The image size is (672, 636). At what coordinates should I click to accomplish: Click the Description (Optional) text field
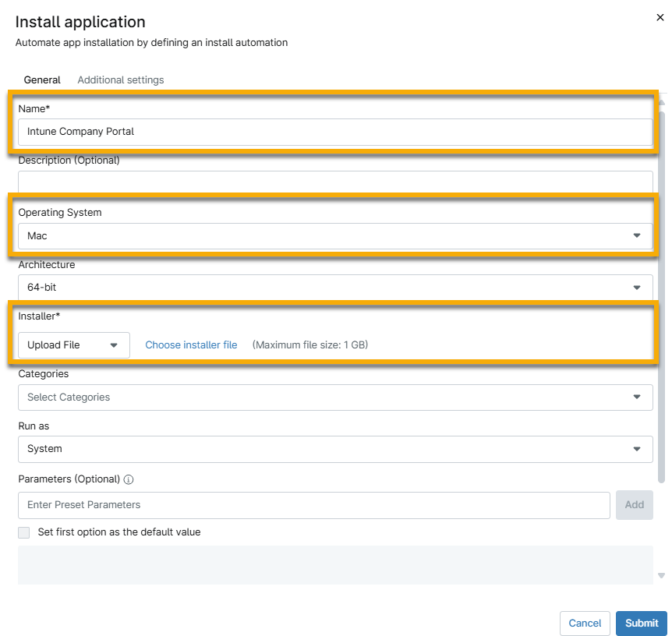click(x=335, y=182)
